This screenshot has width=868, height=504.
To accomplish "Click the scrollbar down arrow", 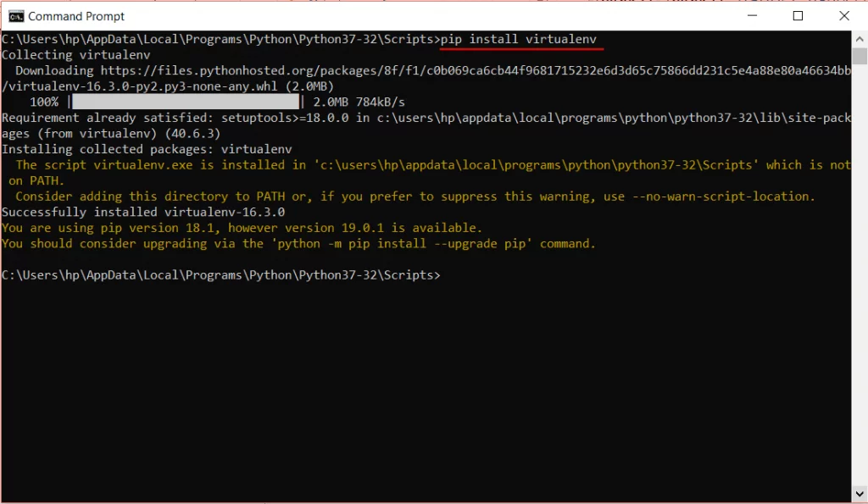I will point(860,494).
